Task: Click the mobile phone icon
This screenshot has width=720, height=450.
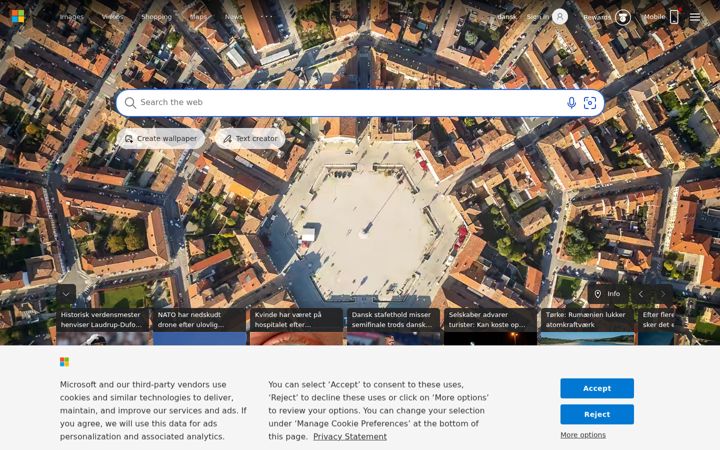Action: (674, 17)
